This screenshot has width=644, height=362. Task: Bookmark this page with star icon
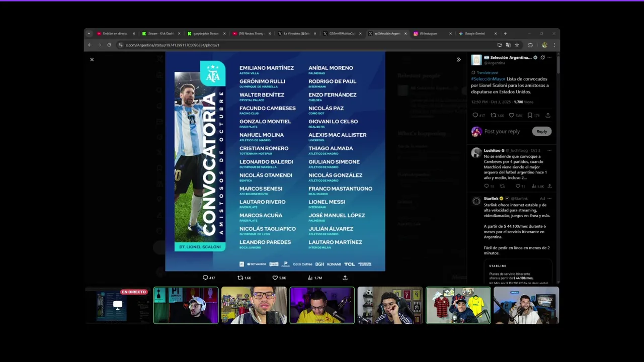pyautogui.click(x=517, y=45)
